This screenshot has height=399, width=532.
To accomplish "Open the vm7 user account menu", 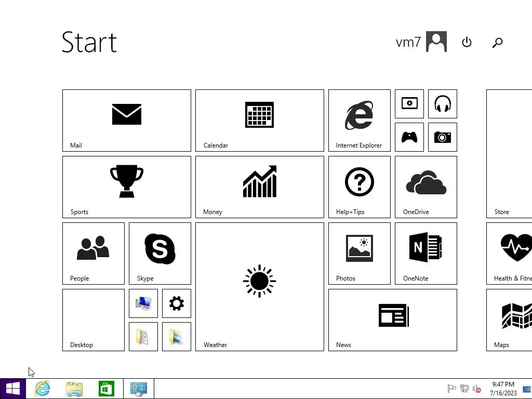I will point(421,42).
